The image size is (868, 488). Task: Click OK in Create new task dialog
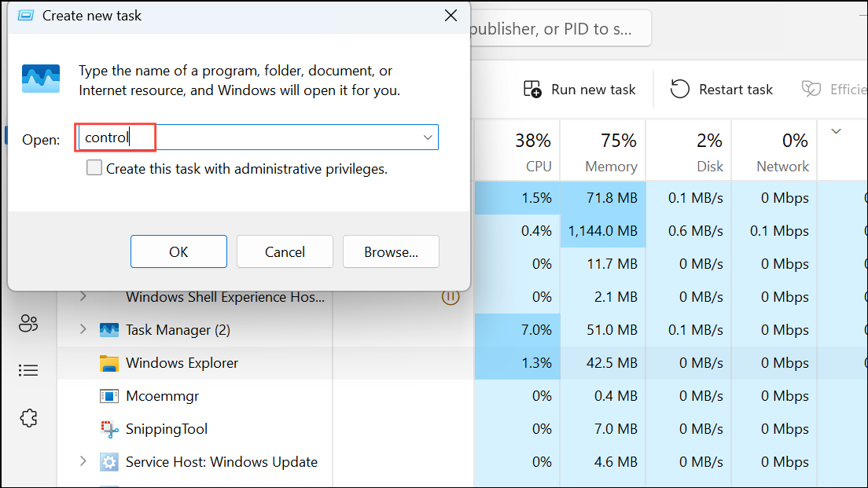(178, 251)
